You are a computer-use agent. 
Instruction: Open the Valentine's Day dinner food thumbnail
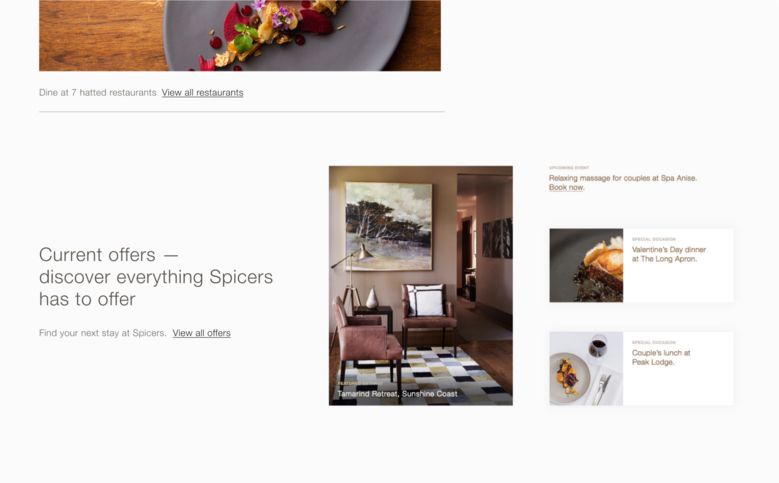point(586,265)
